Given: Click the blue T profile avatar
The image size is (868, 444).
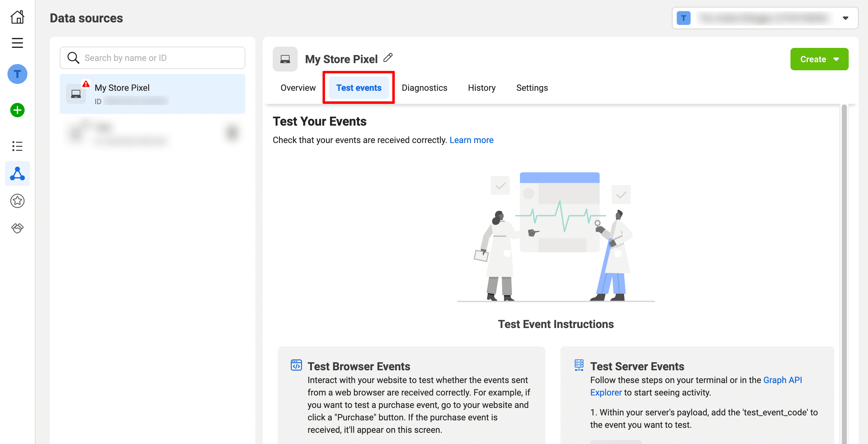Looking at the screenshot, I should pyautogui.click(x=17, y=74).
